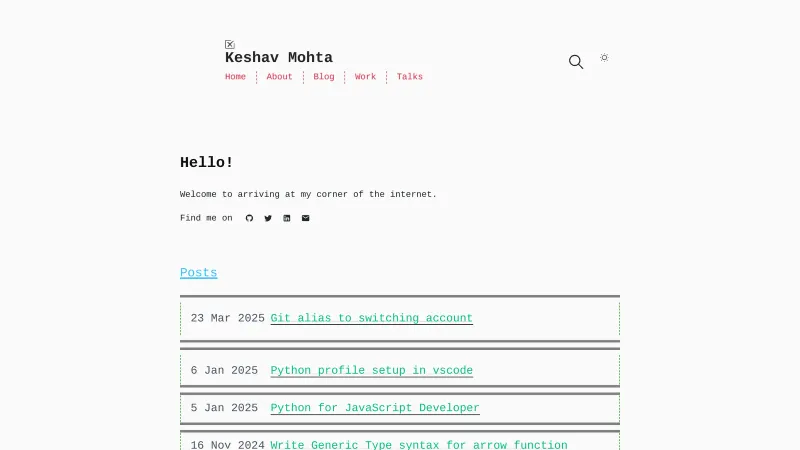Visit the Twitter profile icon
This screenshot has width=800, height=450.
pyautogui.click(x=268, y=218)
